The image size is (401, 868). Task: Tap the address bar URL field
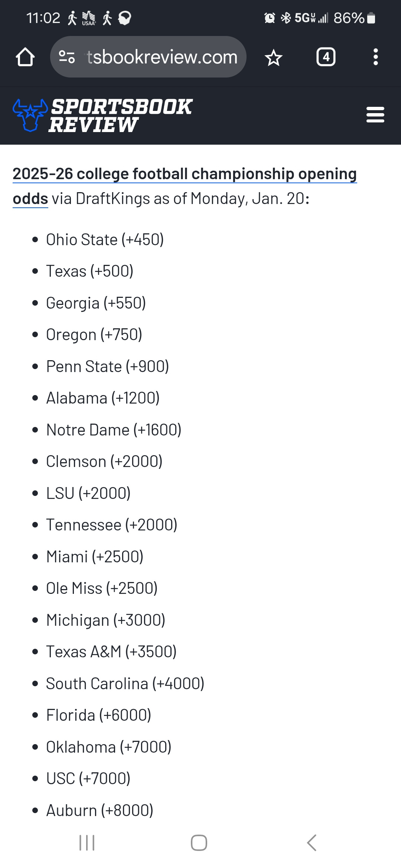[162, 57]
